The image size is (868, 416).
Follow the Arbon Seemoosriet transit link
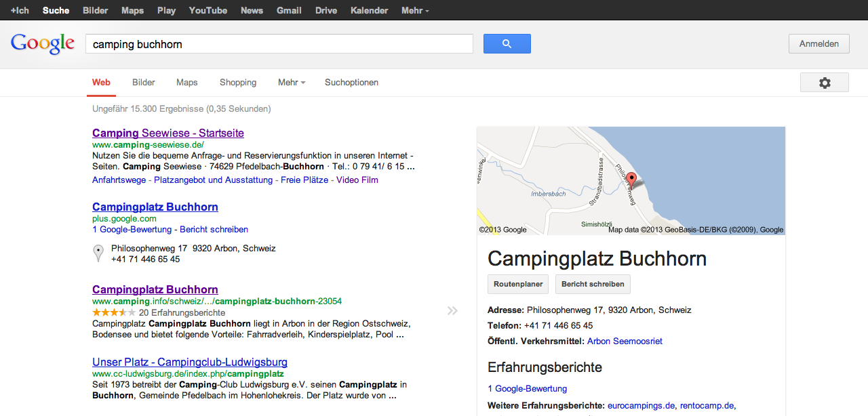pos(625,341)
